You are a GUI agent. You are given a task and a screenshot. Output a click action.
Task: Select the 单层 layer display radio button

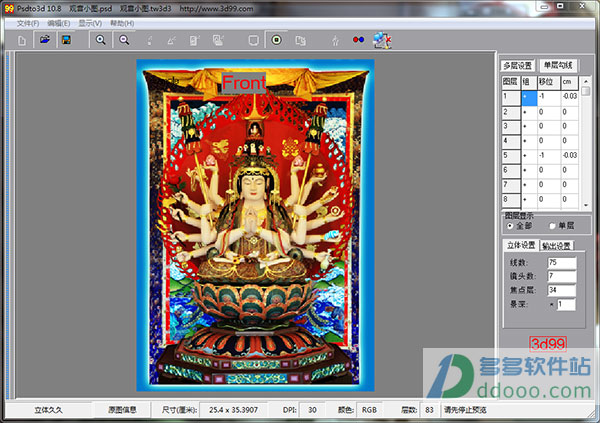click(552, 226)
